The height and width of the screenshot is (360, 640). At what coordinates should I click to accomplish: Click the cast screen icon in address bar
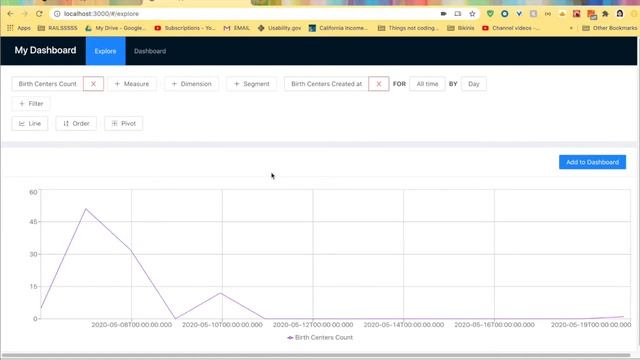click(458, 13)
